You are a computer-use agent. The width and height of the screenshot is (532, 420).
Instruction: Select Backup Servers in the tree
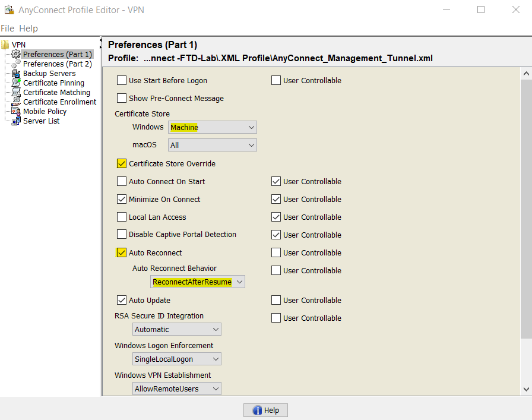(x=49, y=73)
